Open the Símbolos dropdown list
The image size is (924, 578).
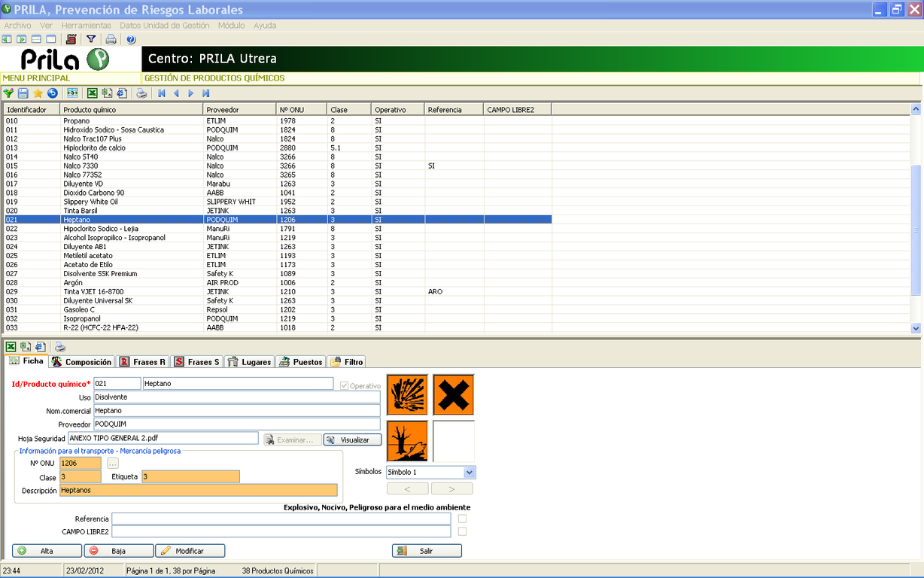coord(470,473)
